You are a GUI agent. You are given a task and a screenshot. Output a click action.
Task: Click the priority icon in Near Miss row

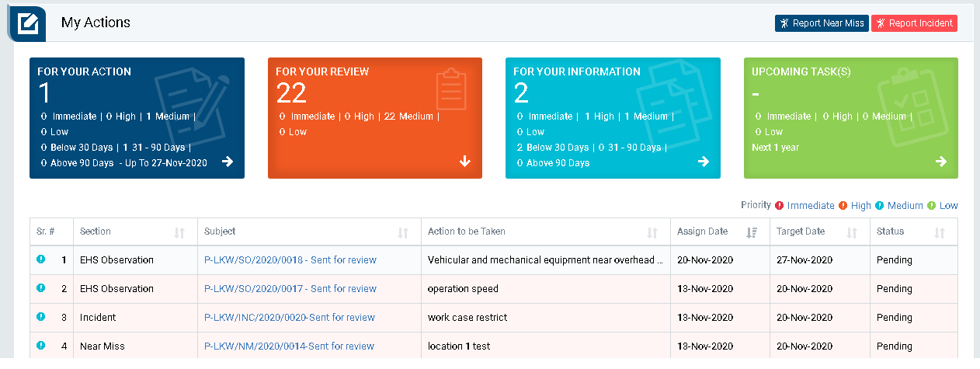click(41, 346)
